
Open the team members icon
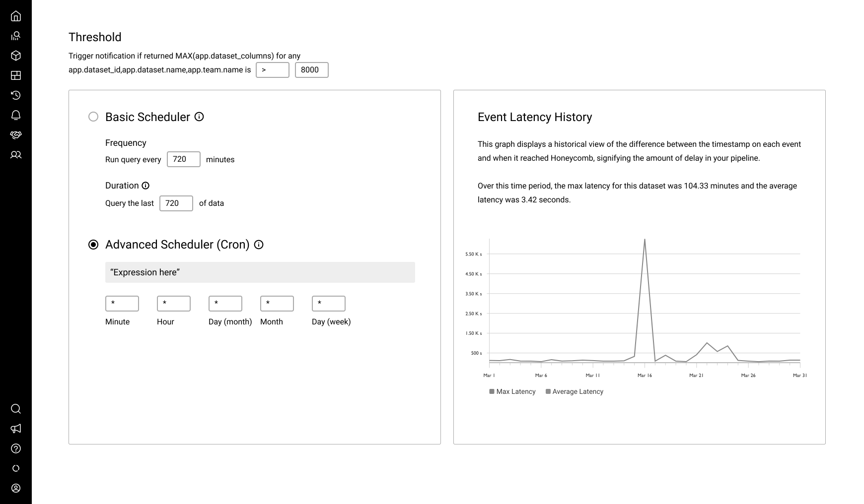[x=16, y=155]
